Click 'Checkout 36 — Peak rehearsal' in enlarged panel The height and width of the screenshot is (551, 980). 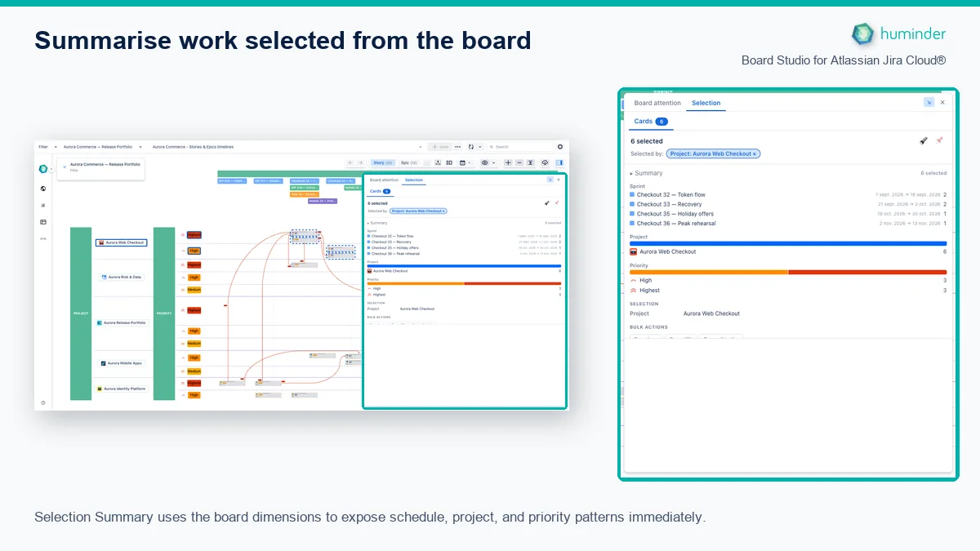click(x=676, y=223)
